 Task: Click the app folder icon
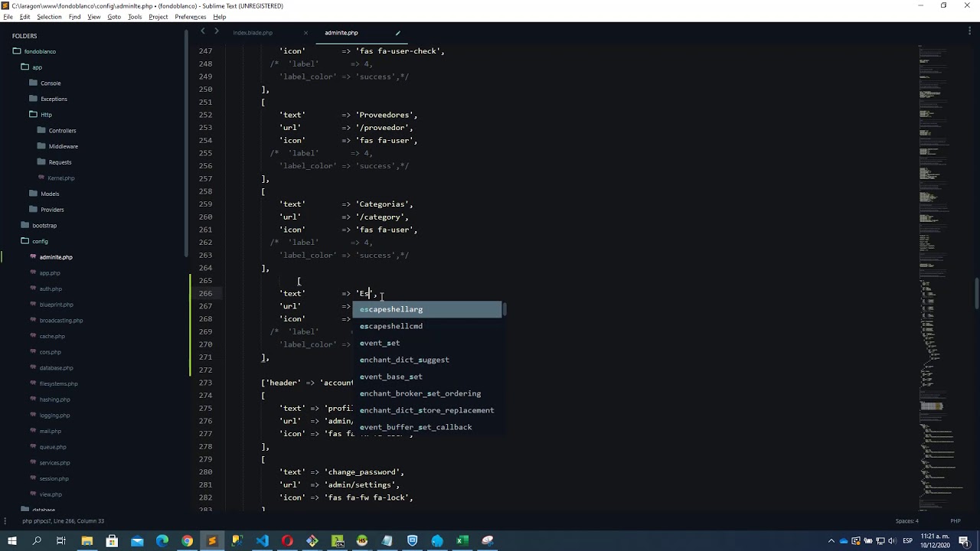(25, 67)
